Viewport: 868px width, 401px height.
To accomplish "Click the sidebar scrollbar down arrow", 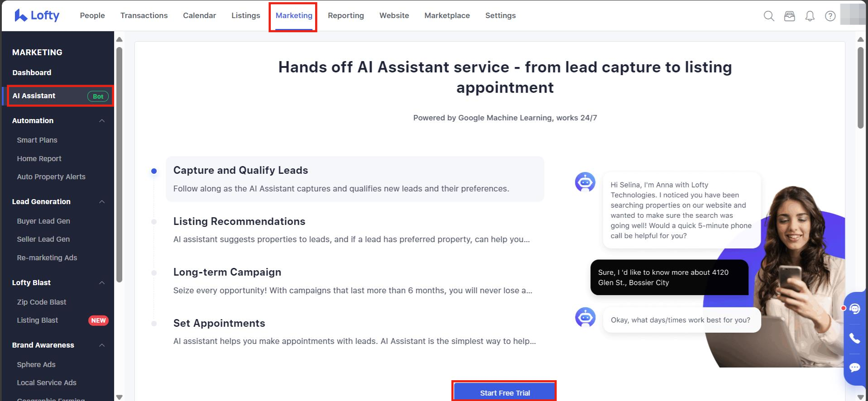I will pos(119,397).
